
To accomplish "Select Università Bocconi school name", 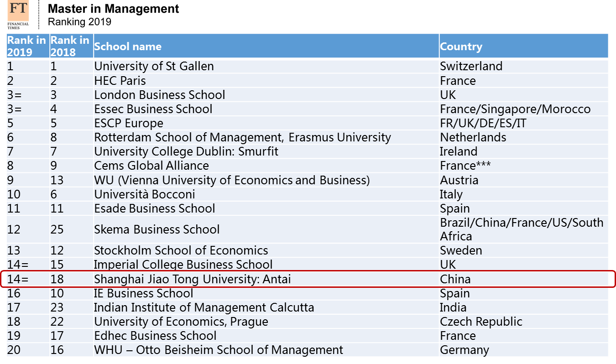I will pyautogui.click(x=145, y=194).
